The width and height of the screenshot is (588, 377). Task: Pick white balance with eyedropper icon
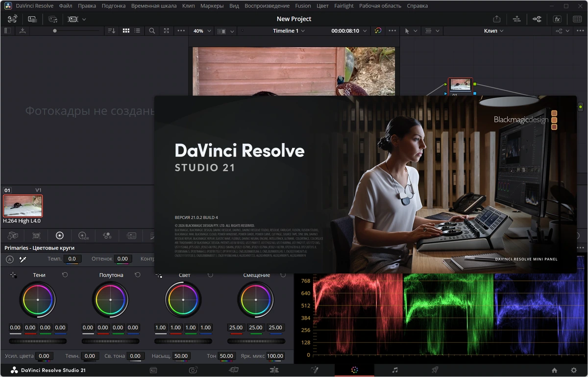(x=23, y=259)
